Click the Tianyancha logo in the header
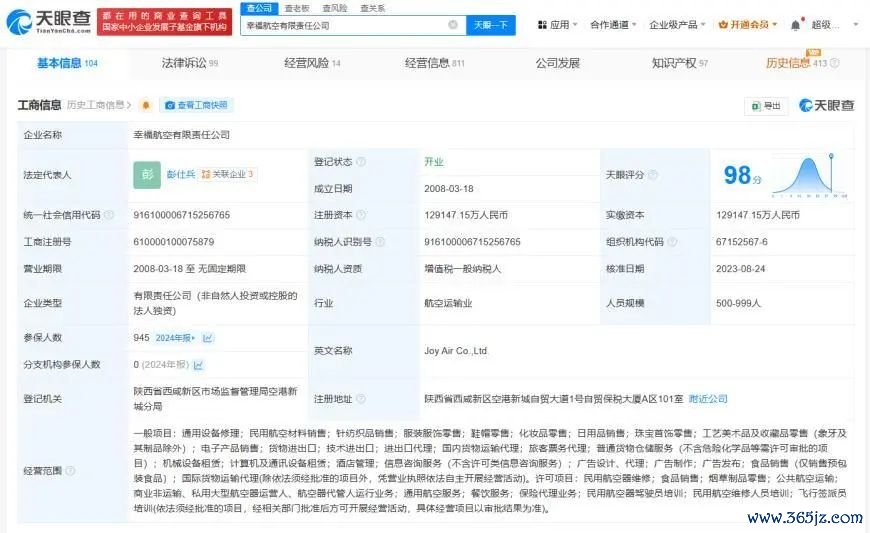 click(48, 22)
